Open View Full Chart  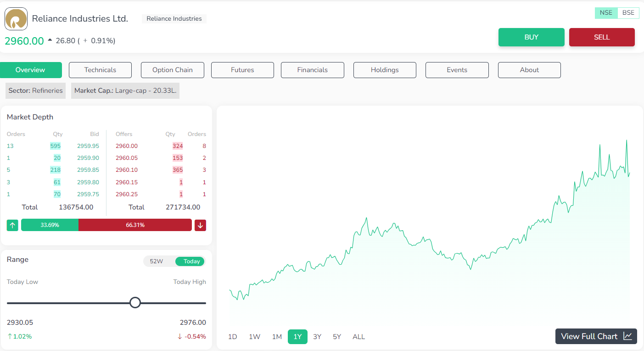(x=596, y=336)
